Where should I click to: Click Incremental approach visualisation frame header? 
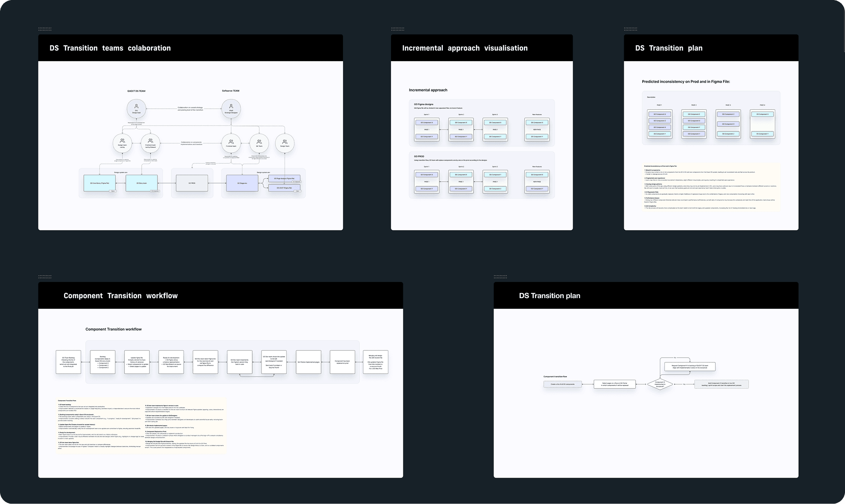click(482, 48)
